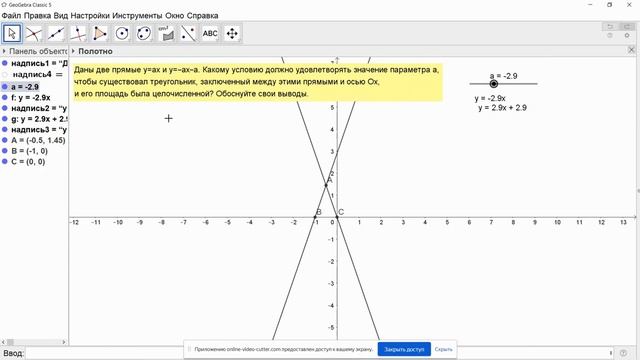640x360 pixels.
Task: Click the yellow task text box
Action: click(x=258, y=82)
